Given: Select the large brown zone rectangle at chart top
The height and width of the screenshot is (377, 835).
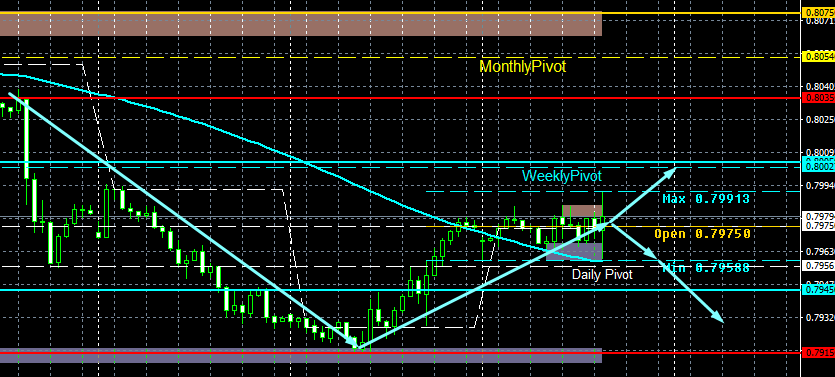Looking at the screenshot, I should (x=301, y=24).
